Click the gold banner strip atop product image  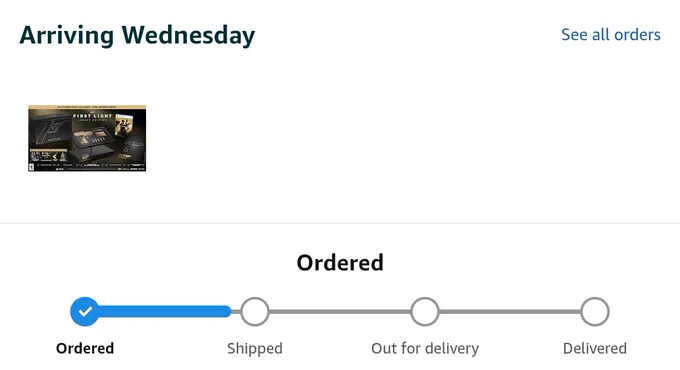click(87, 107)
